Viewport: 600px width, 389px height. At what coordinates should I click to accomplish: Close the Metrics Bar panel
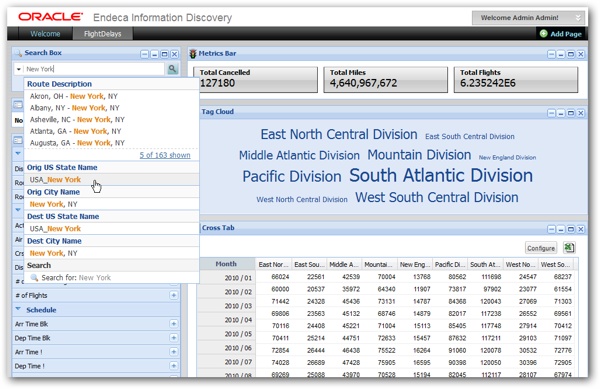580,54
